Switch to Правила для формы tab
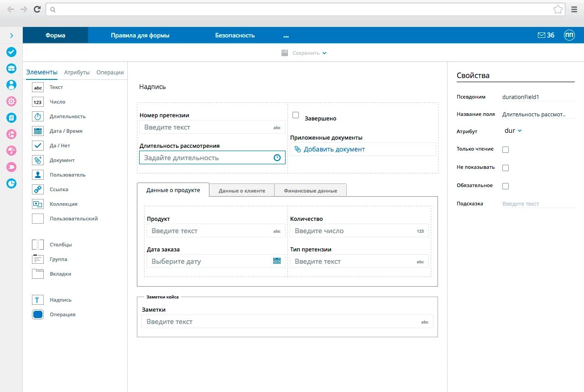584x392 pixels. point(140,35)
